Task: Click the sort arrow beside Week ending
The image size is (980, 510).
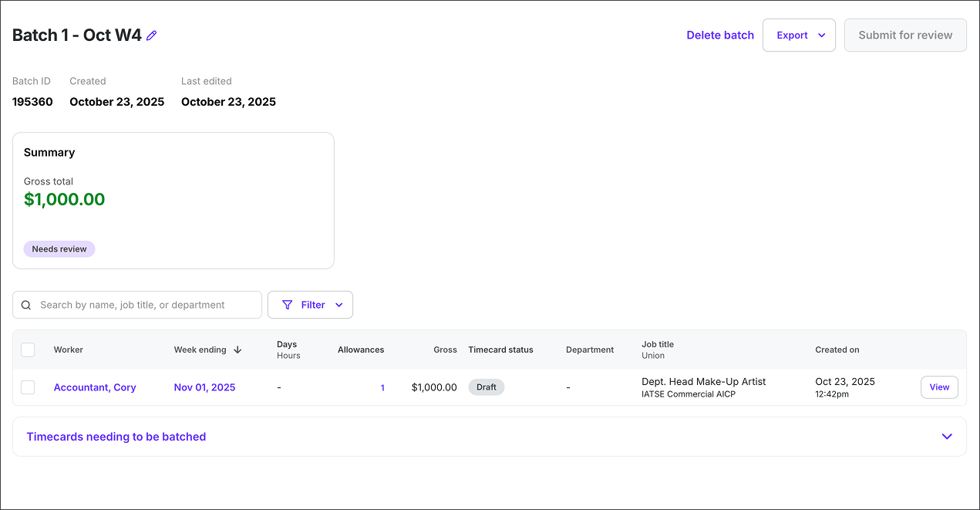Action: click(x=237, y=350)
